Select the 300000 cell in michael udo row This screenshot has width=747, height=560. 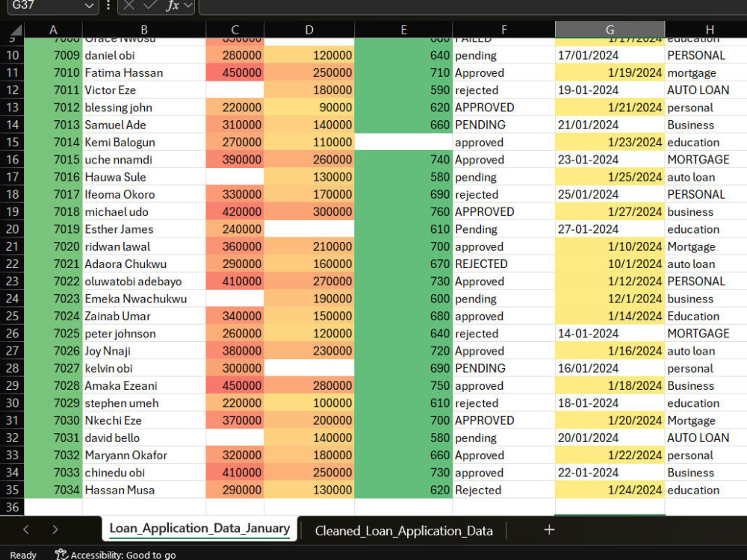(309, 211)
